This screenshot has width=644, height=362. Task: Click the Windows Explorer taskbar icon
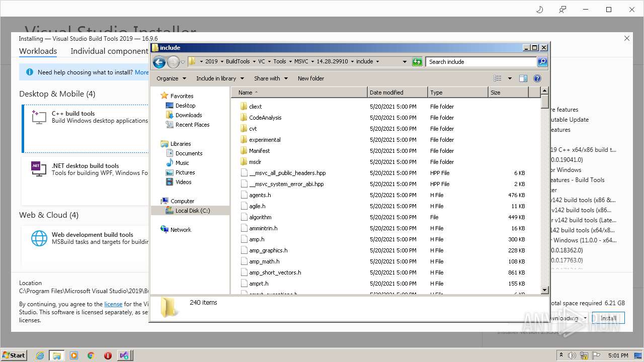pyautogui.click(x=57, y=355)
